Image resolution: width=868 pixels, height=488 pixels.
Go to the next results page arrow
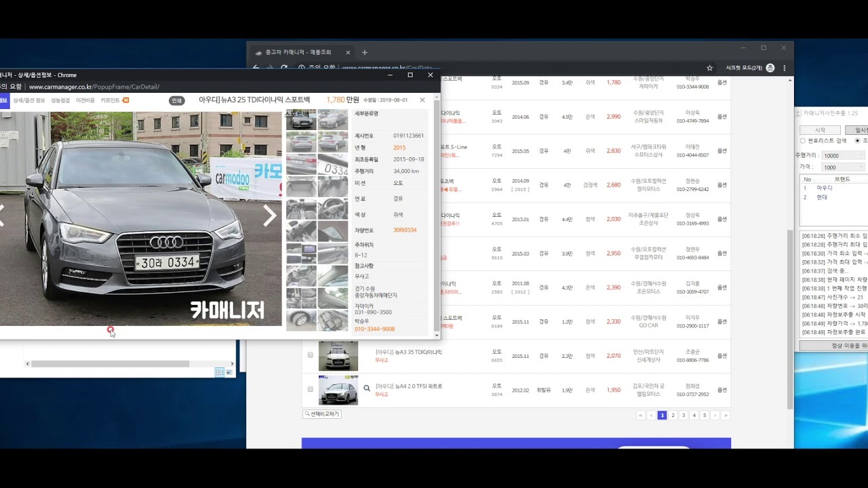click(715, 415)
